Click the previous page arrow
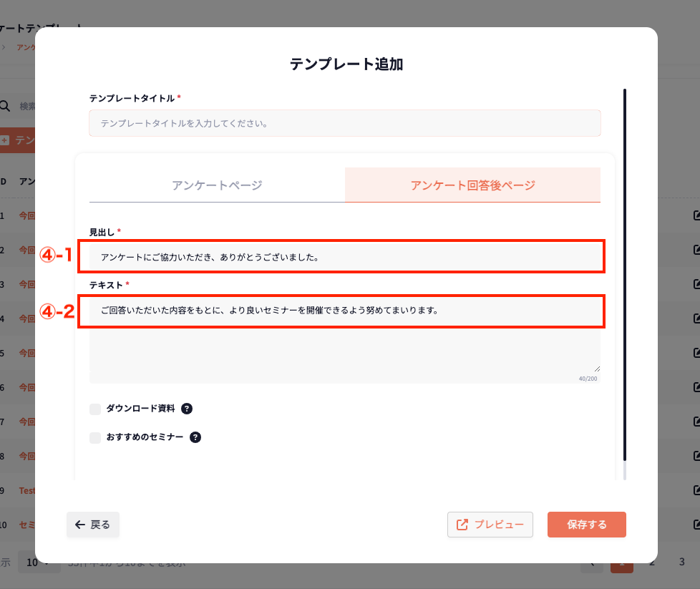This screenshot has width=700, height=589. [591, 563]
